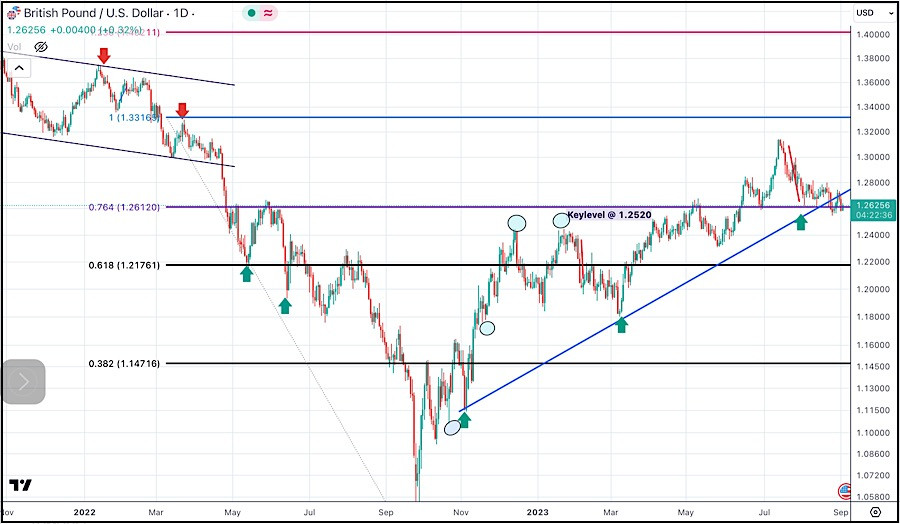Click the 1.34000 price axis label
Viewport: 900px width, 524px height.
(872, 107)
